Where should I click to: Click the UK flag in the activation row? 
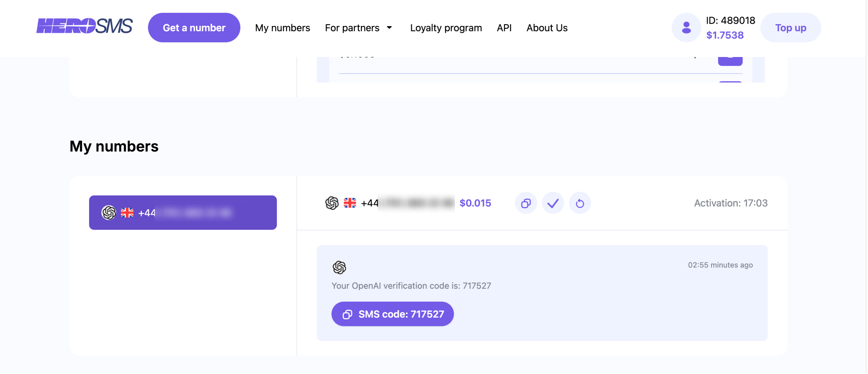[x=349, y=203]
